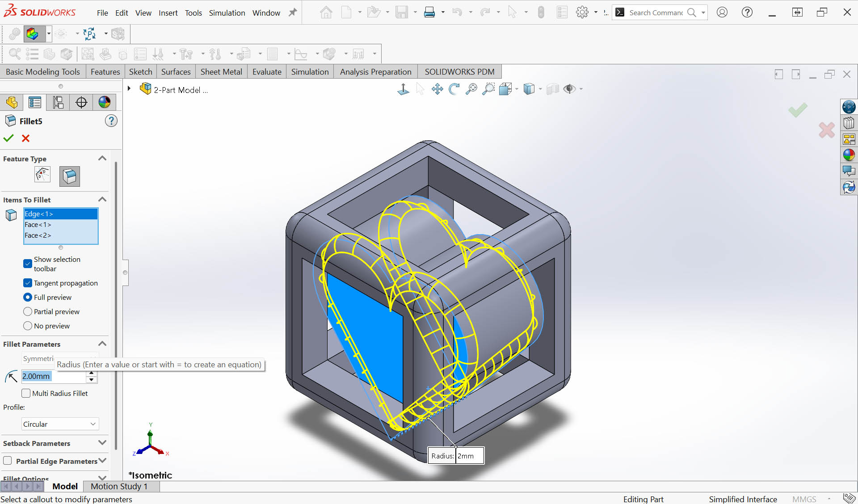Select Face<2> in the fillet items list
The height and width of the screenshot is (504, 858).
[x=38, y=235]
